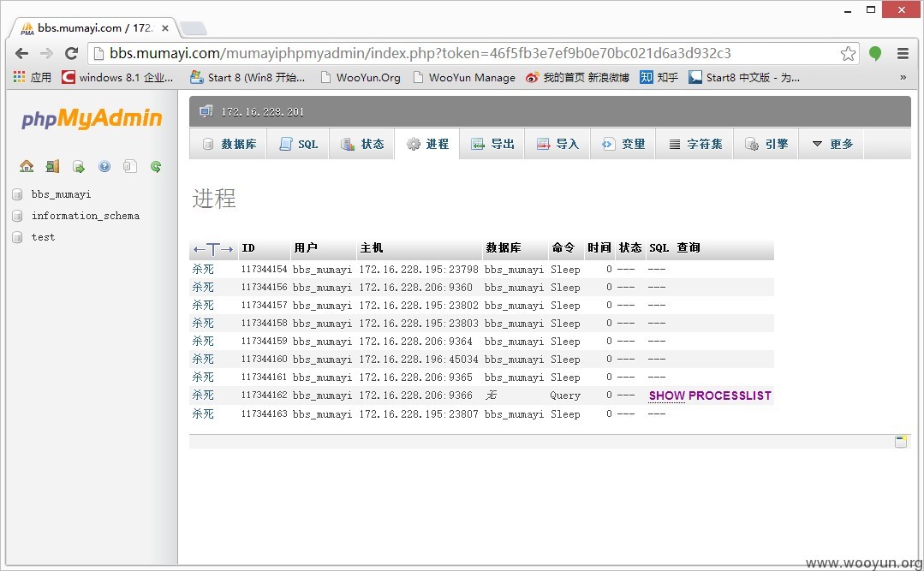Select bbs_mumayi database in sidebar
The image size is (924, 571).
coord(62,194)
